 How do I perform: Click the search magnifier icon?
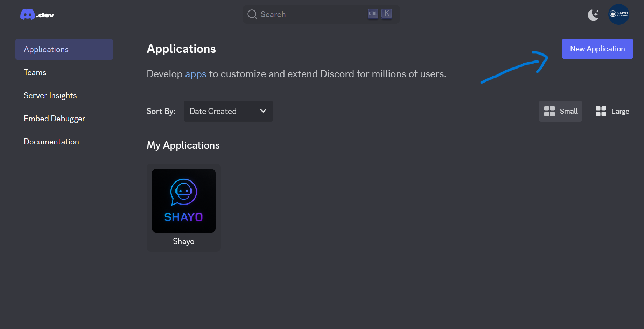coord(252,14)
